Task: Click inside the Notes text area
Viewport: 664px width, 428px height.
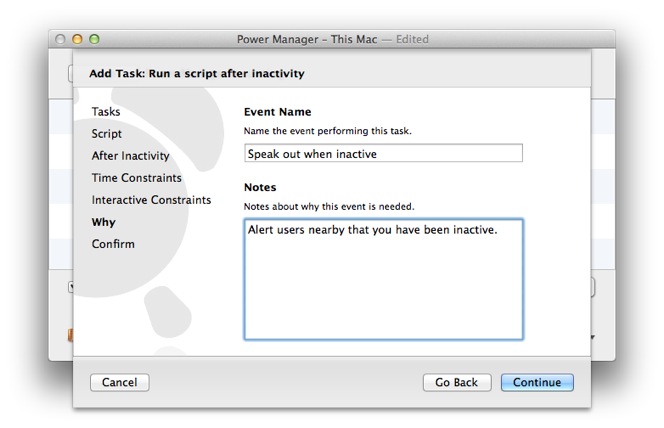Action: pyautogui.click(x=384, y=279)
